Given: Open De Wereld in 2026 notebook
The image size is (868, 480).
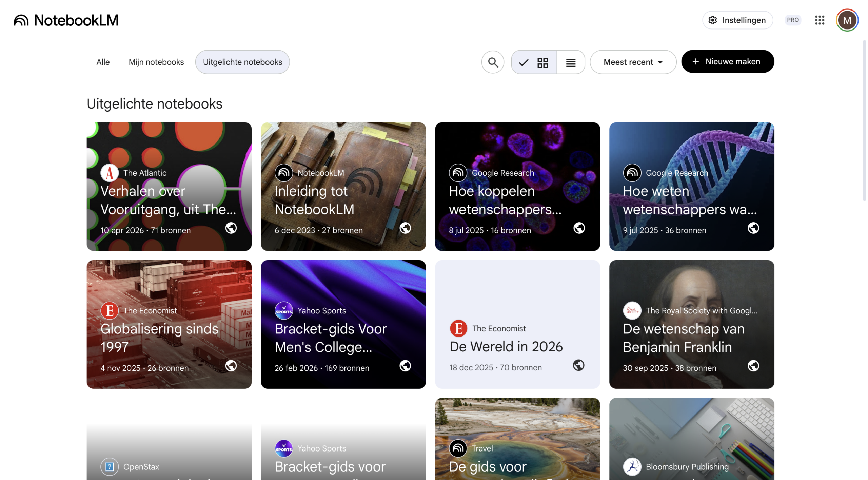Looking at the screenshot, I should (x=517, y=324).
